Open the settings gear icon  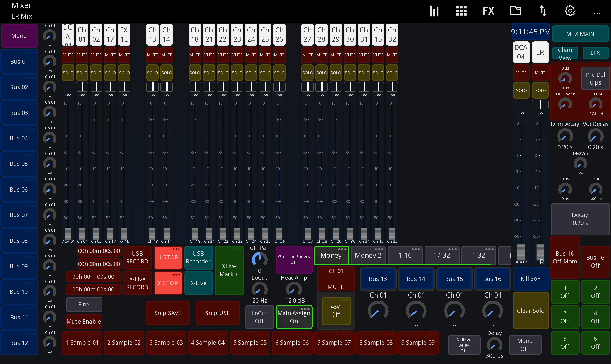[570, 11]
